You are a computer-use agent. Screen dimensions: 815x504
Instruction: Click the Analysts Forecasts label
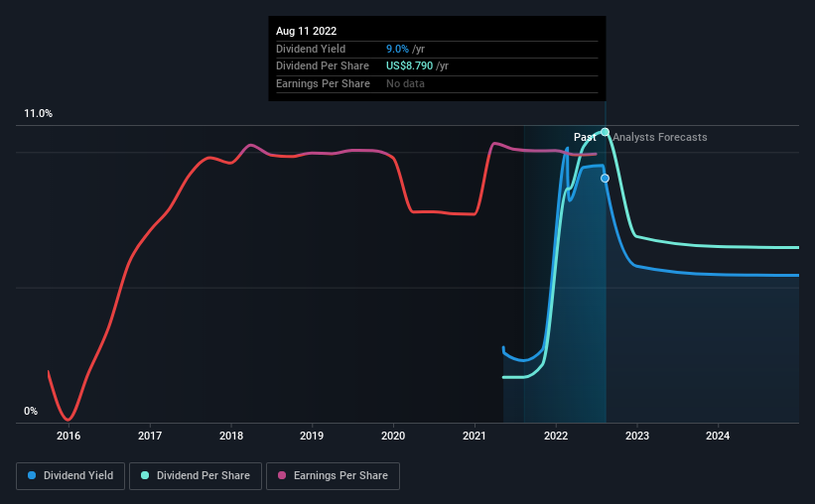(x=659, y=137)
